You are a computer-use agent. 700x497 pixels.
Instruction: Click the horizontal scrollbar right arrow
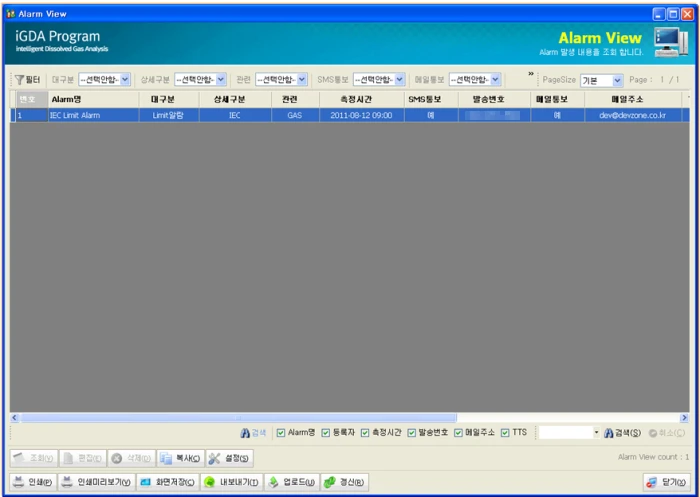pos(684,418)
